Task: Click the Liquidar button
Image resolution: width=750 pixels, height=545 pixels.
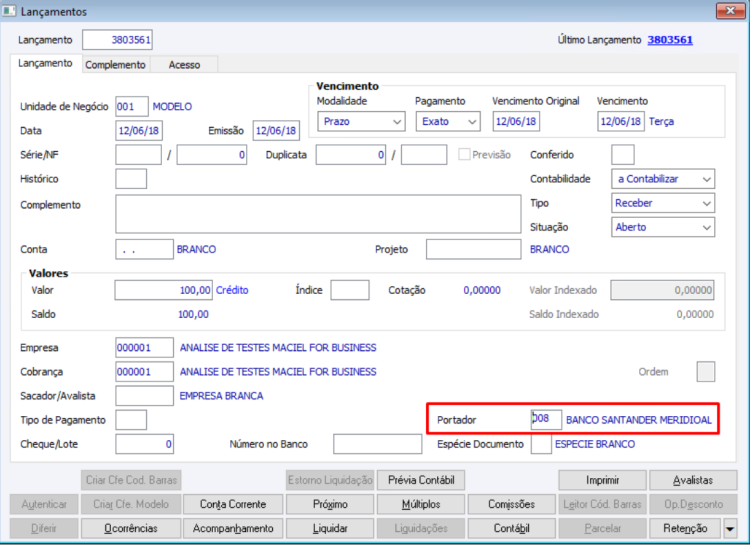Action: click(x=330, y=528)
